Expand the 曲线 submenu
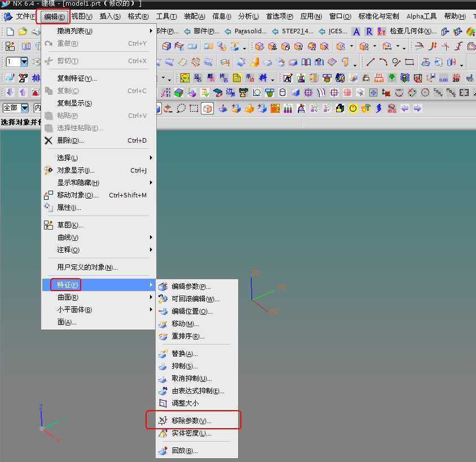 tap(99, 237)
